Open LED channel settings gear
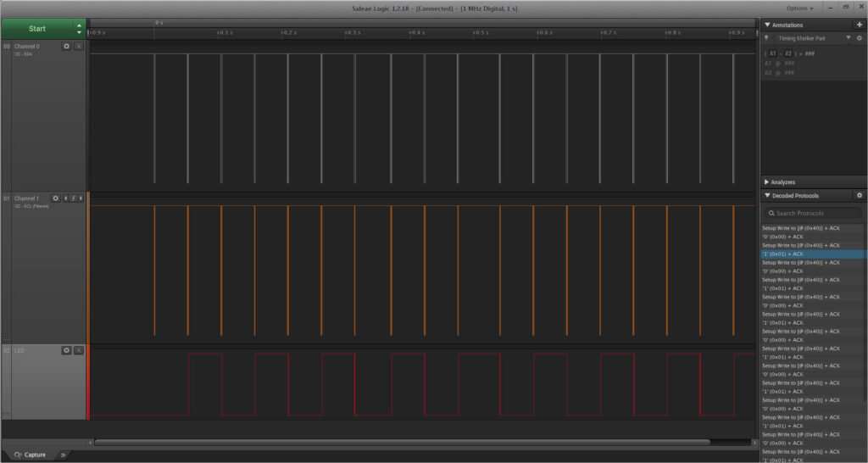Screen dimensions: 868x463 (66, 350)
